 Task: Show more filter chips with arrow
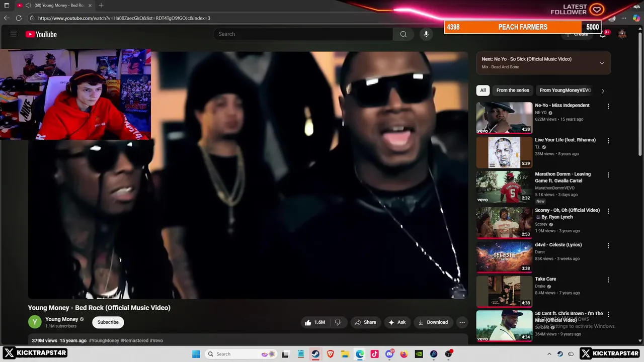[603, 90]
